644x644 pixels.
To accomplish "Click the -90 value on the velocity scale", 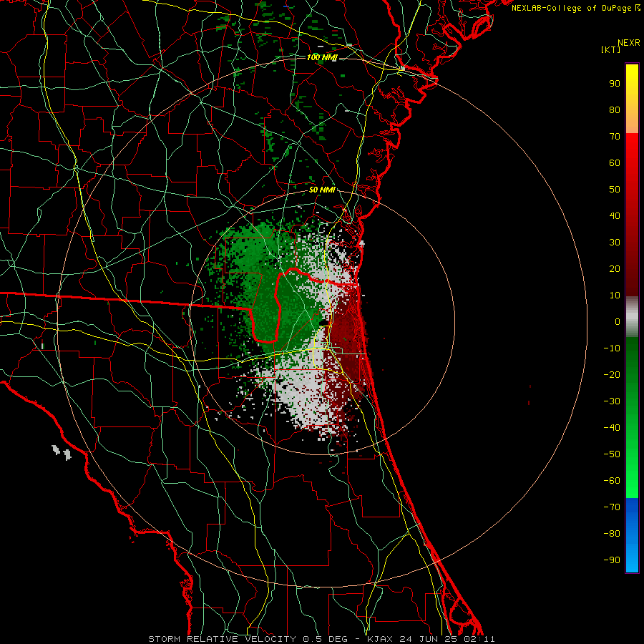I will click(612, 560).
